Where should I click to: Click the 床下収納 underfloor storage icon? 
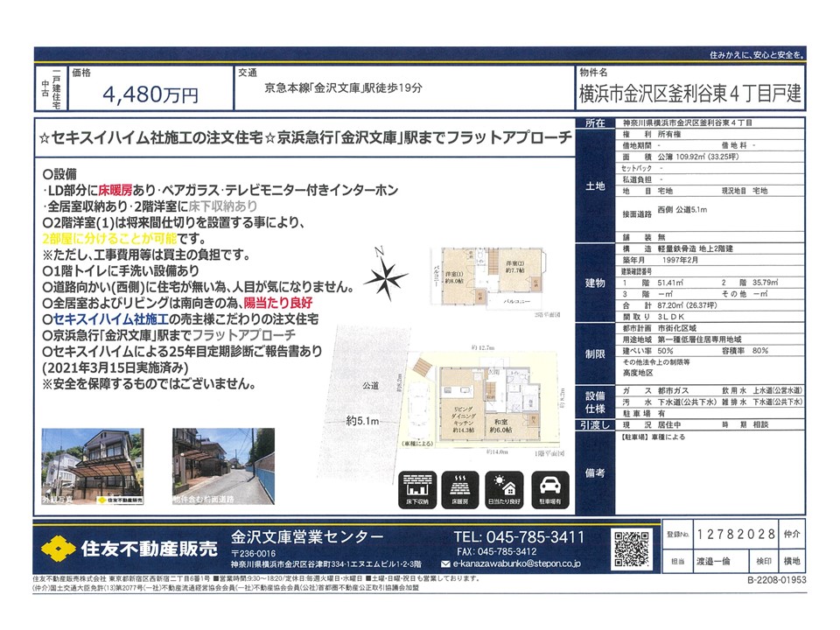click(417, 490)
